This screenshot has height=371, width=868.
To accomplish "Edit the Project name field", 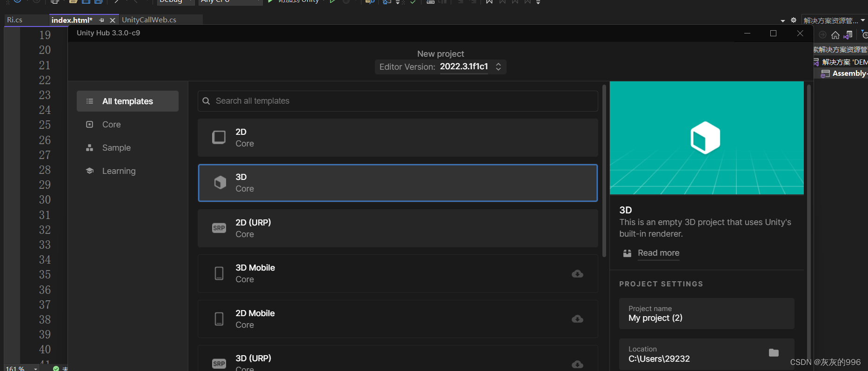I will 707,314.
